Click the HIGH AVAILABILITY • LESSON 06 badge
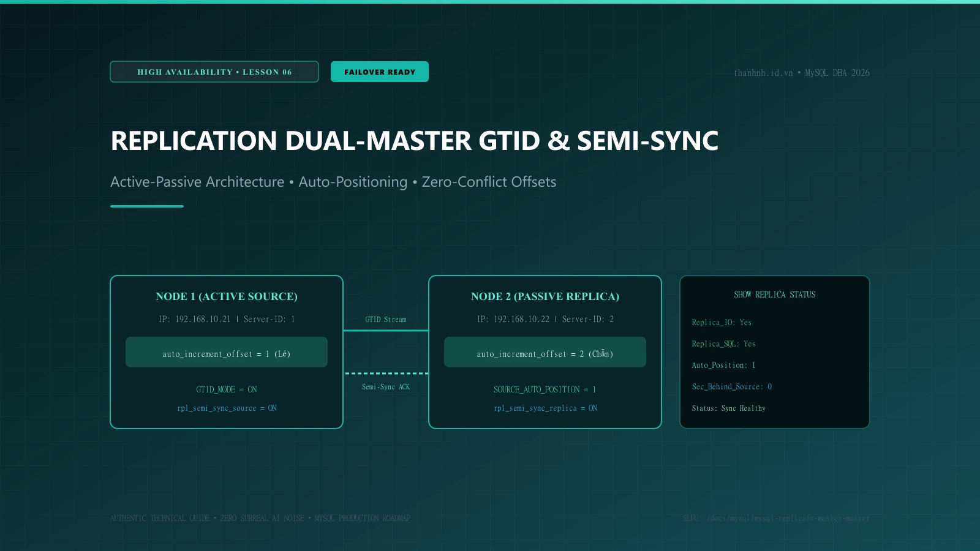The width and height of the screenshot is (980, 551). (214, 72)
